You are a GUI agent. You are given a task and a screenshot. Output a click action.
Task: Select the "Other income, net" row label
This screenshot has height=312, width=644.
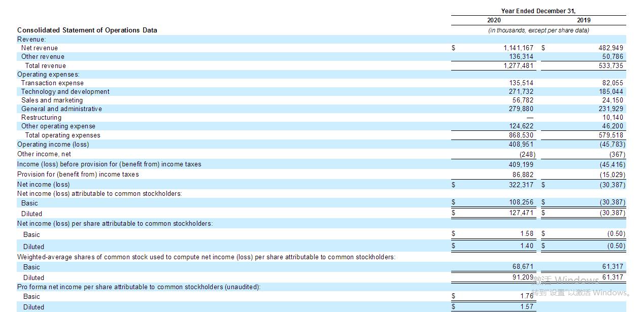44,154
